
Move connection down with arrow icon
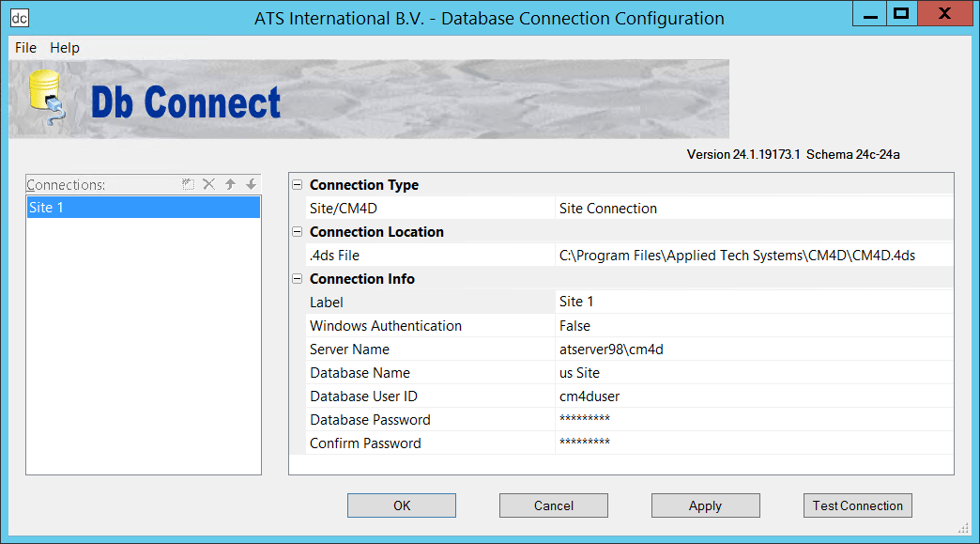pos(251,185)
